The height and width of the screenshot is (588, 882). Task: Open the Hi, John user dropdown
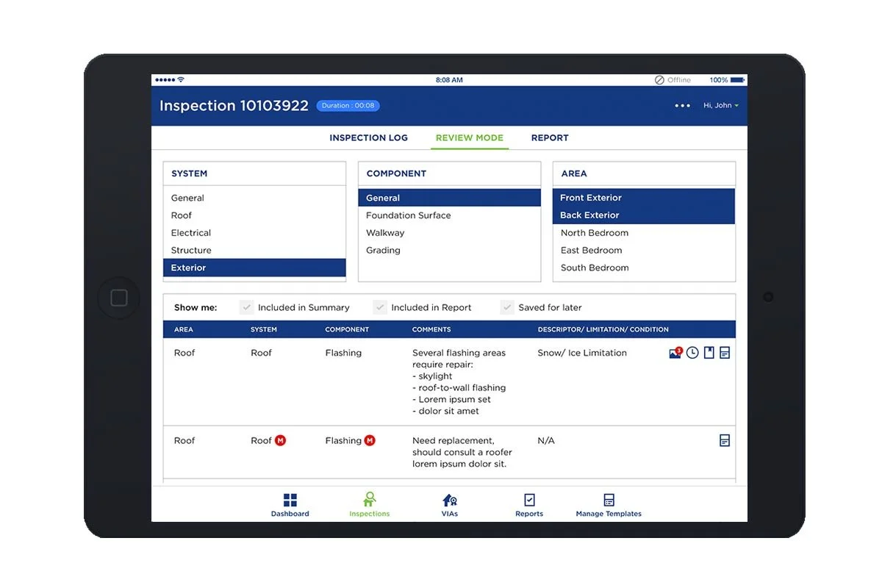point(721,106)
